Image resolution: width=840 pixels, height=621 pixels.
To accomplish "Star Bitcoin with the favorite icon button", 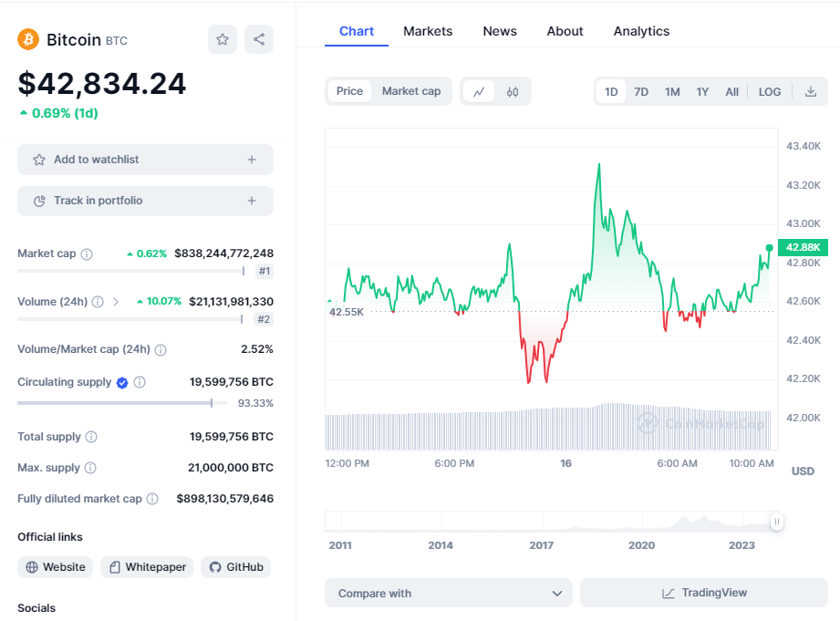I will click(x=223, y=39).
